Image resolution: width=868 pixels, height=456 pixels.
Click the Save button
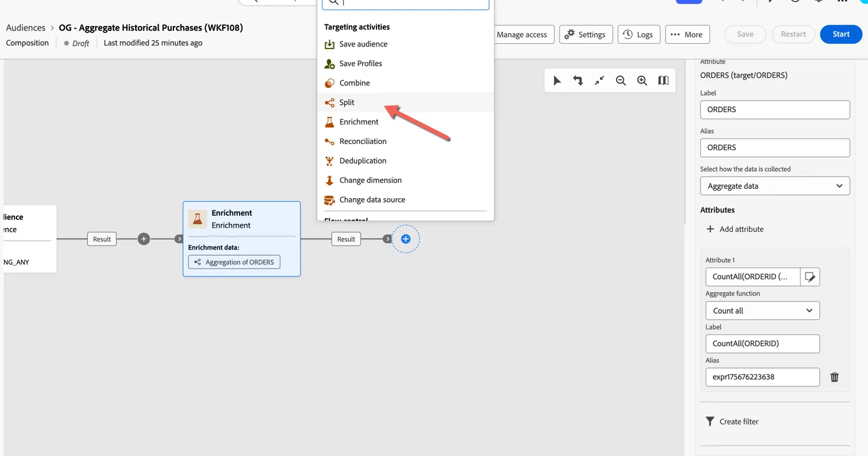pyautogui.click(x=745, y=34)
